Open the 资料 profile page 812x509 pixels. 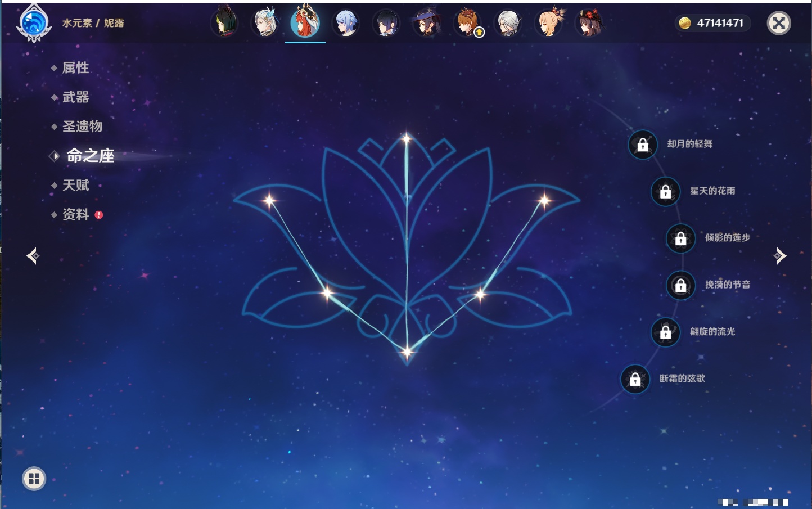[76, 214]
